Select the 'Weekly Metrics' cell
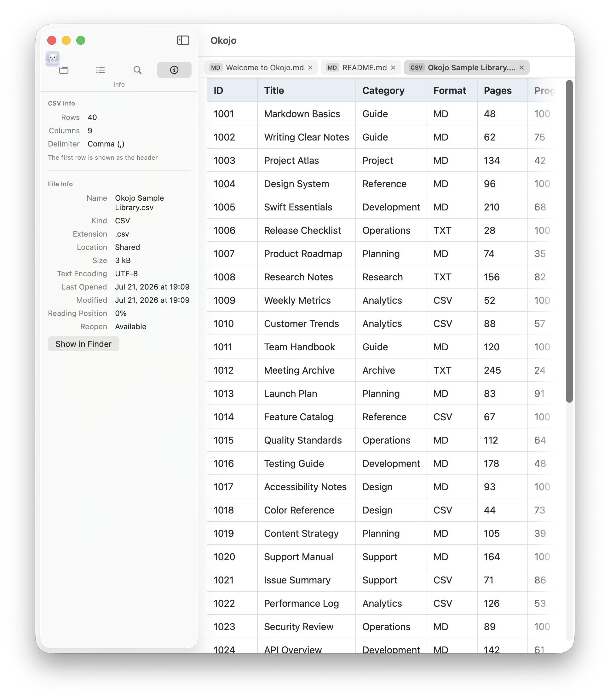Image resolution: width=610 pixels, height=700 pixels. [x=306, y=301]
